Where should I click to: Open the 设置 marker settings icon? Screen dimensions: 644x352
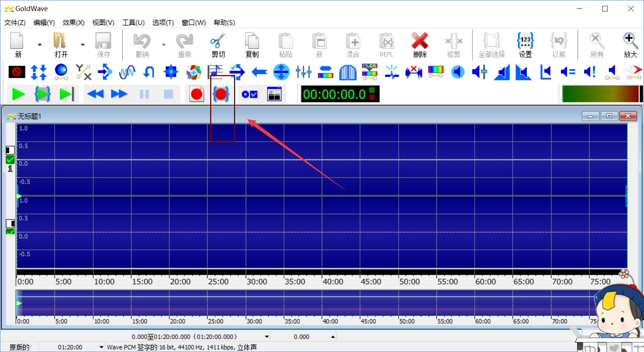[525, 45]
